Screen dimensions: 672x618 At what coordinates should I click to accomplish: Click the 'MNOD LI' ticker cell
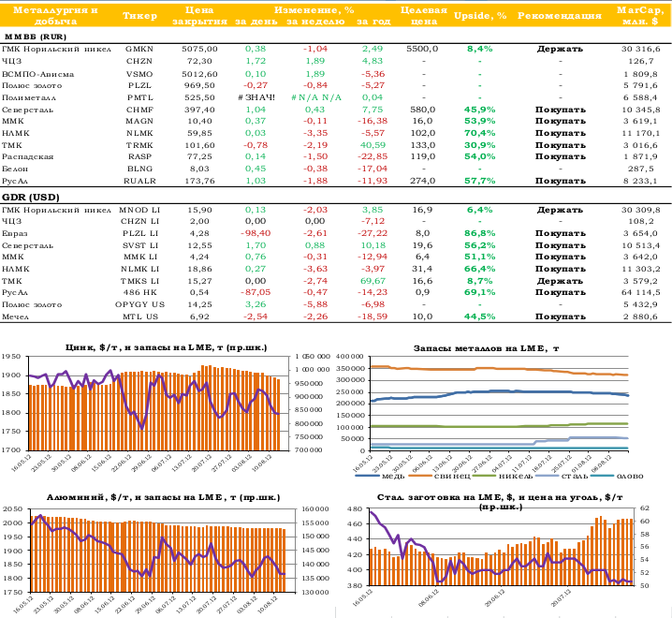(x=139, y=210)
